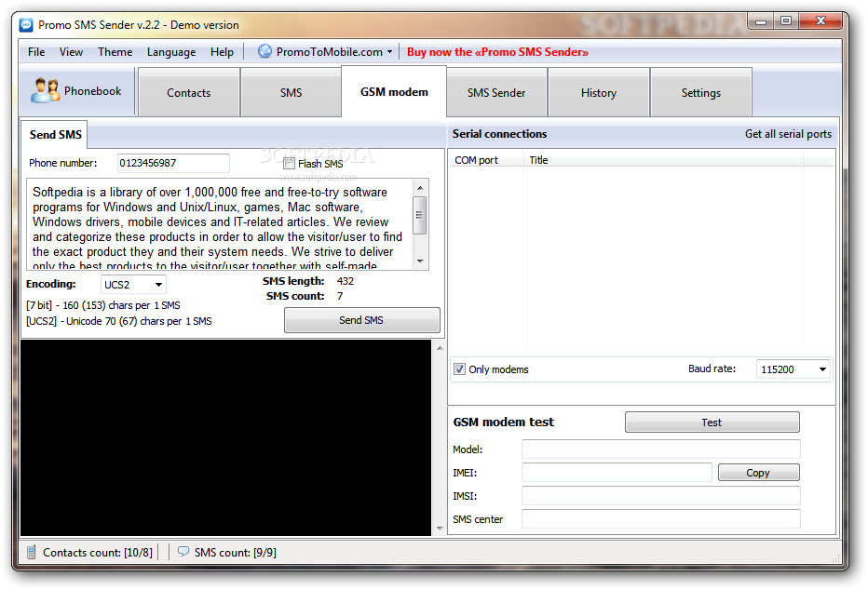
Task: Click the Get all serial ports link
Action: [x=788, y=133]
